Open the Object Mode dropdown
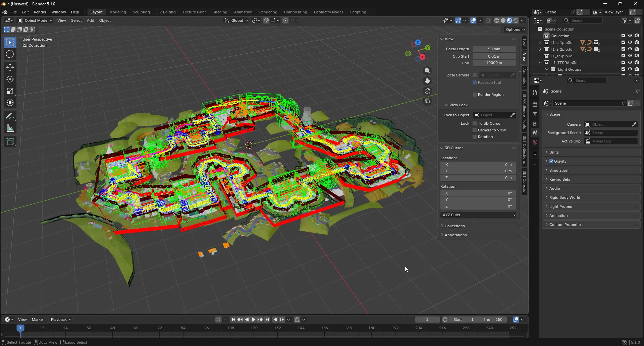This screenshot has width=644, height=346. tap(35, 20)
